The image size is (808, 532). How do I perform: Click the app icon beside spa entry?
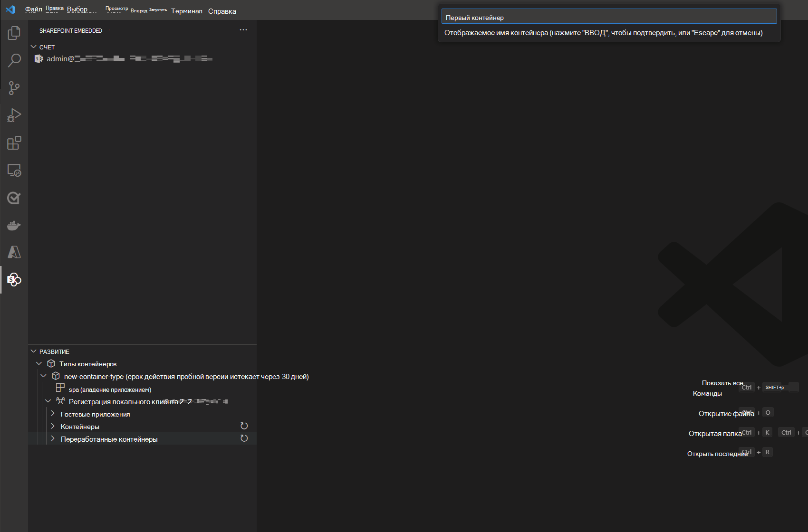[x=60, y=388]
